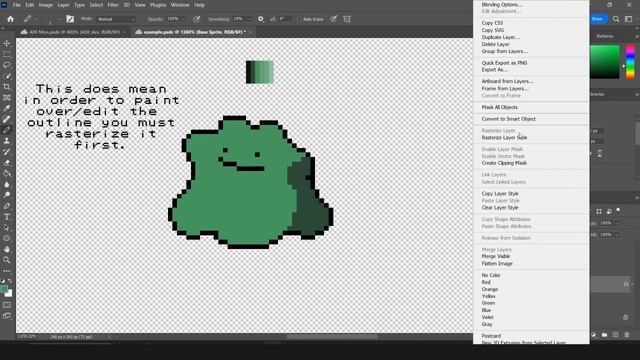The height and width of the screenshot is (360, 640).
Task: Select the Hand tool
Action: click(x=7, y=249)
